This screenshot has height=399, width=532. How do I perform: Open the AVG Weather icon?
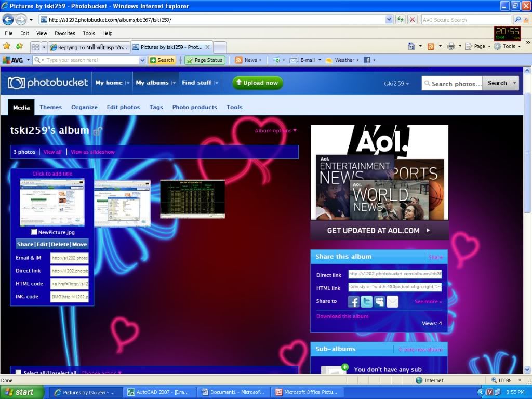pos(329,60)
